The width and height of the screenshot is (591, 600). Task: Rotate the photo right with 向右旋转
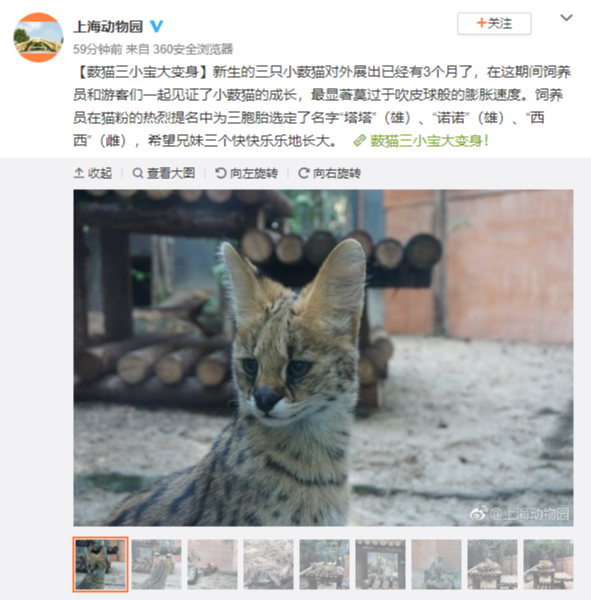330,173
